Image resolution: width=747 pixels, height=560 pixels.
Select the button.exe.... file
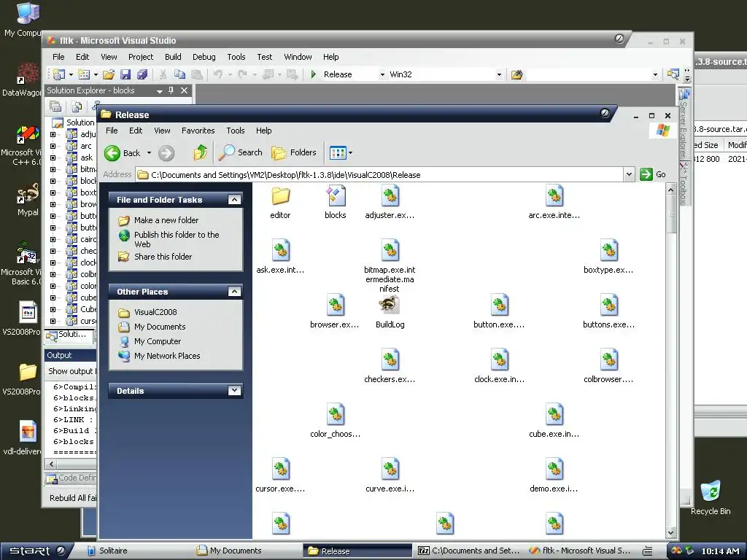499,312
